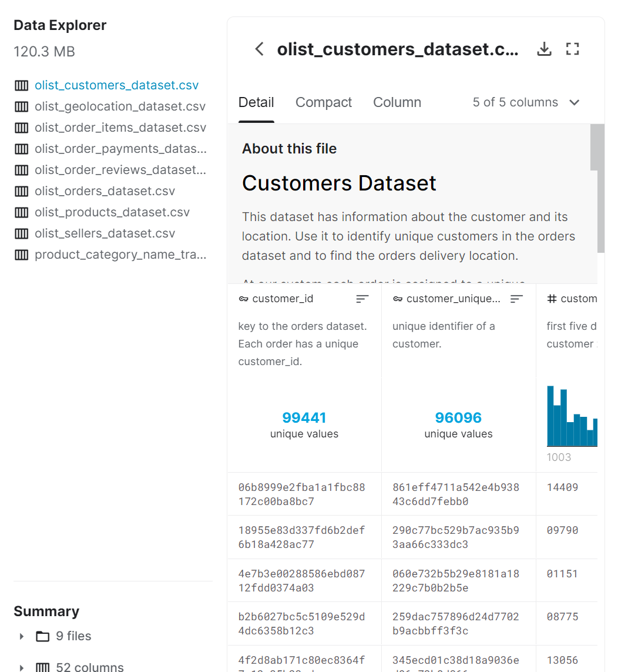Open olist_order_reviews dataset file

coord(120,170)
